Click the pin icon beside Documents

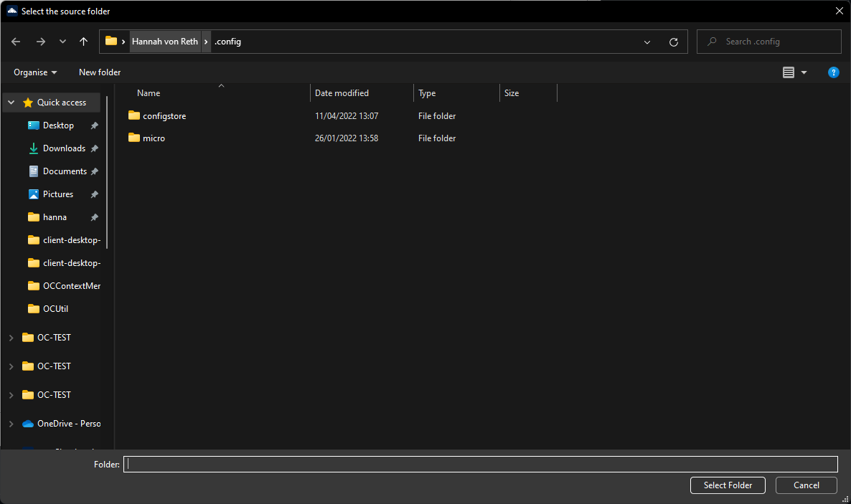click(x=95, y=171)
